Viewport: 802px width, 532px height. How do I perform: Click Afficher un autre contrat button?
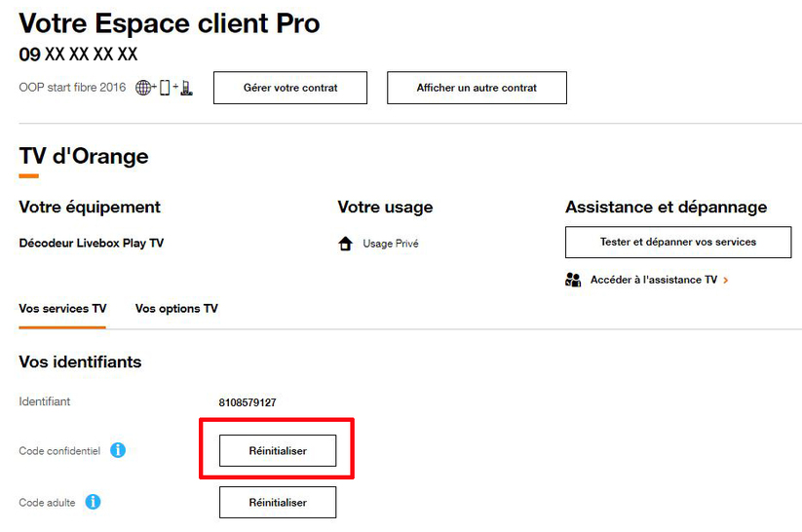click(477, 88)
